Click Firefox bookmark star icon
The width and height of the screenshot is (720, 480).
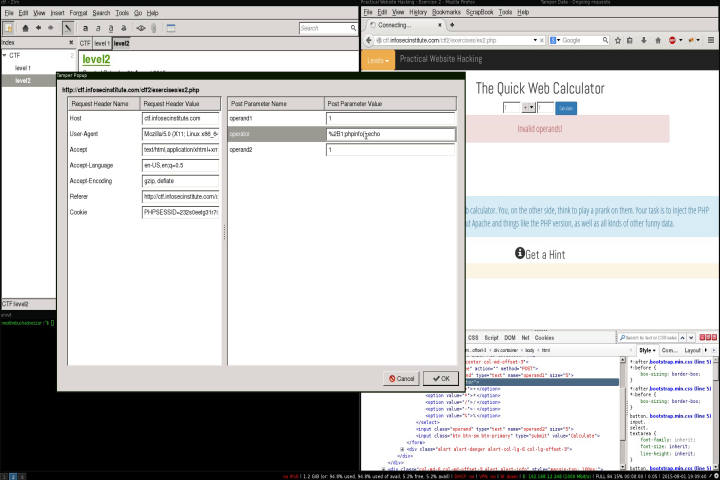(618, 40)
